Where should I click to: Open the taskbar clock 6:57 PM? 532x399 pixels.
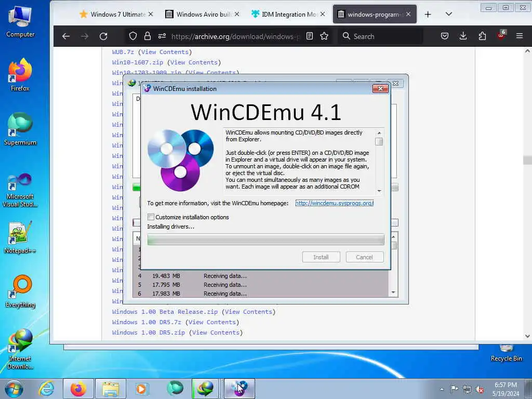pyautogui.click(x=506, y=389)
